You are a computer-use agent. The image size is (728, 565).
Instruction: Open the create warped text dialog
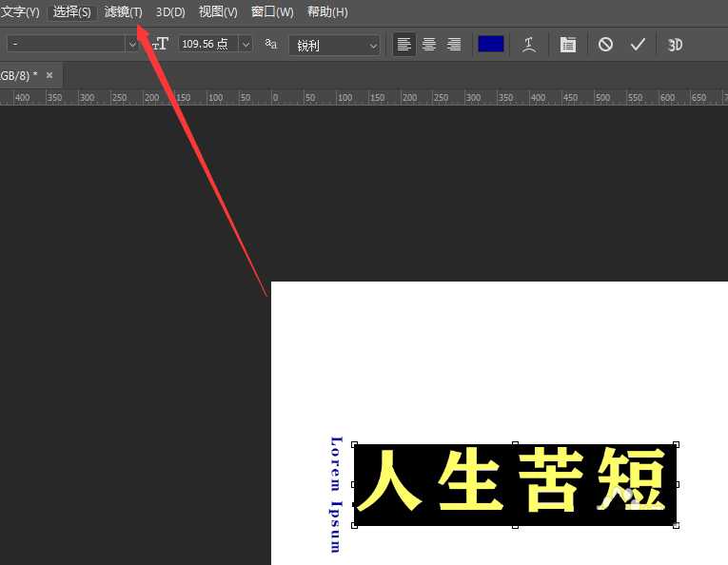529,45
